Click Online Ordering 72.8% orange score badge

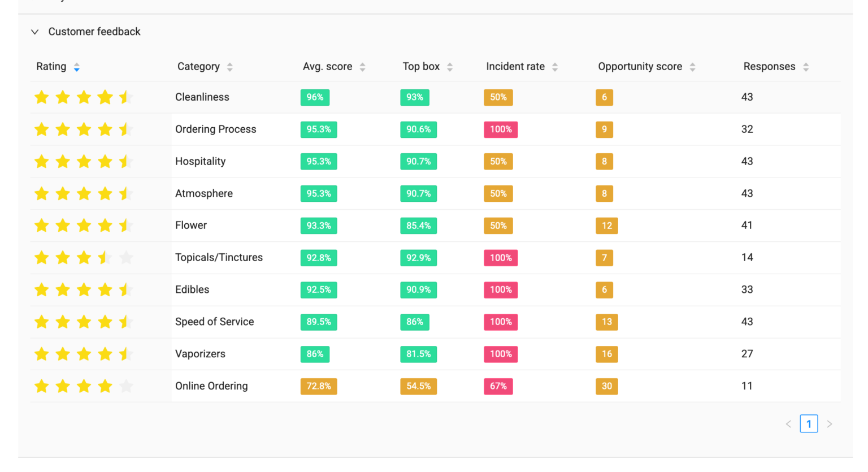pos(319,387)
